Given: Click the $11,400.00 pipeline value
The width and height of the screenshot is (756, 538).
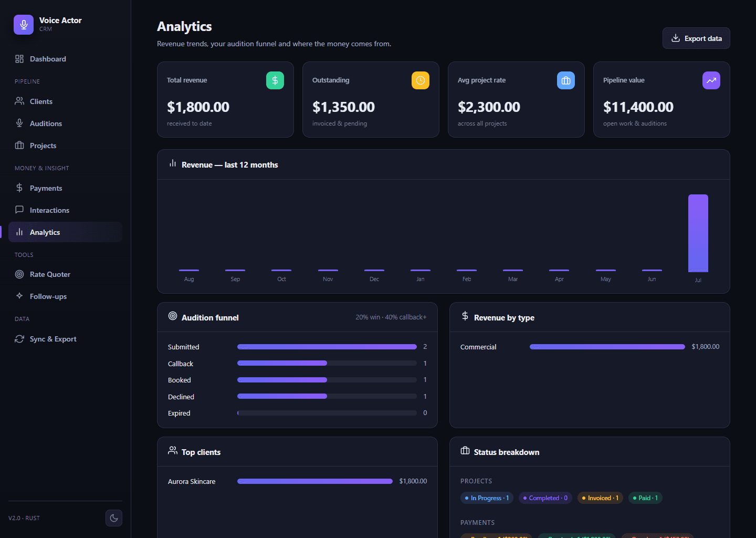Looking at the screenshot, I should [638, 107].
